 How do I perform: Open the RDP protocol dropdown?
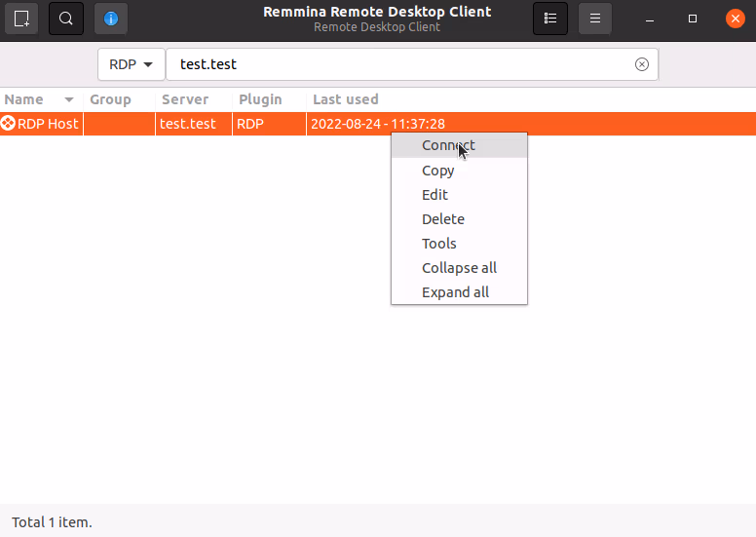(x=132, y=64)
